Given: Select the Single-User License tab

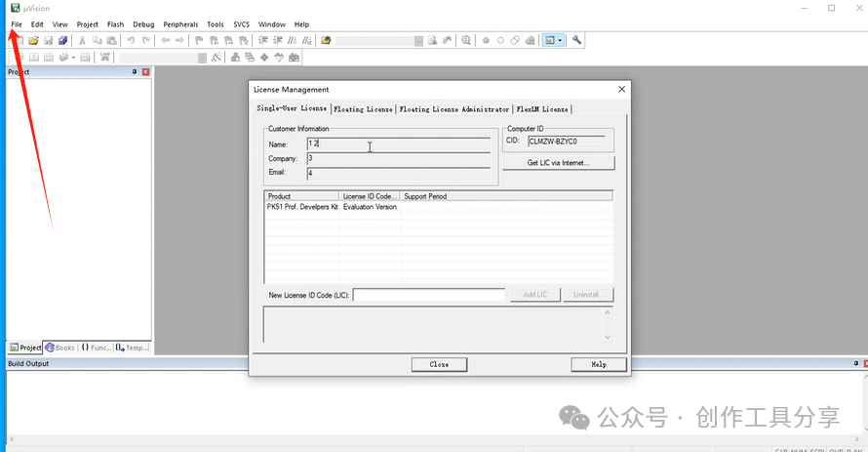Looking at the screenshot, I should [x=292, y=108].
